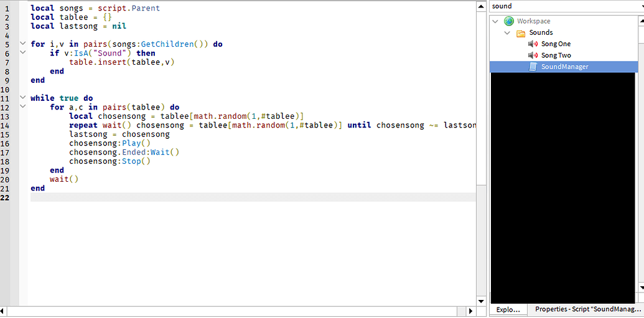Screen dimensions: 644x318
Task: Click the Workspace globe icon
Action: [x=509, y=21]
